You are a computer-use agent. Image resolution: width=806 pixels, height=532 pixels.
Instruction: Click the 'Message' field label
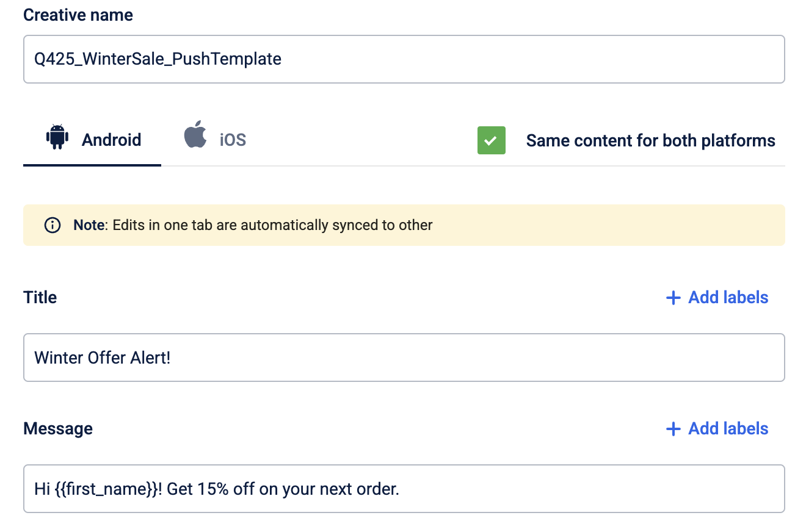tap(58, 429)
